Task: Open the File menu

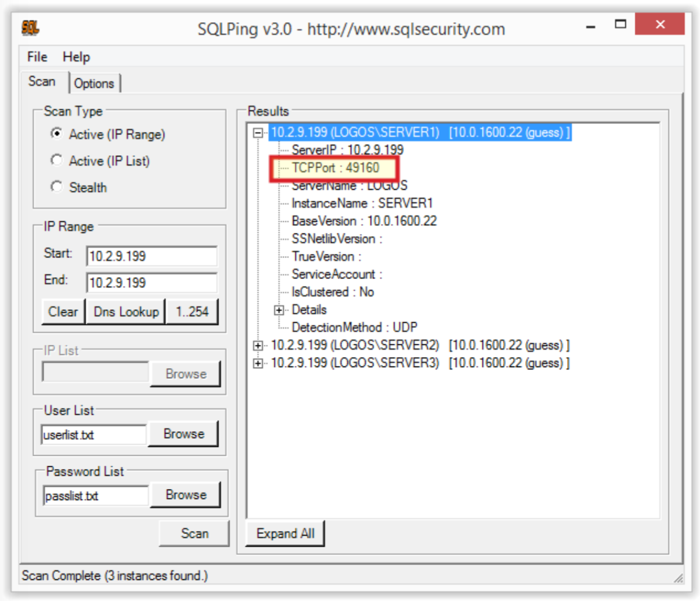Action: (37, 57)
